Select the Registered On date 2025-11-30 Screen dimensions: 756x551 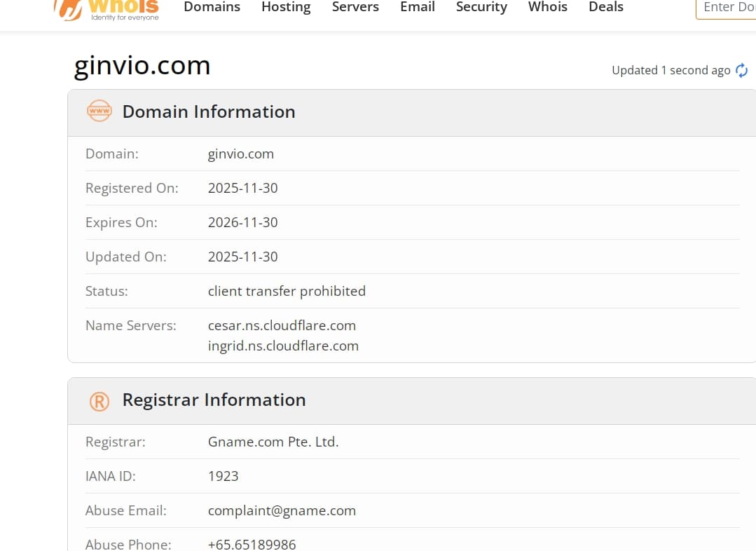click(x=242, y=188)
